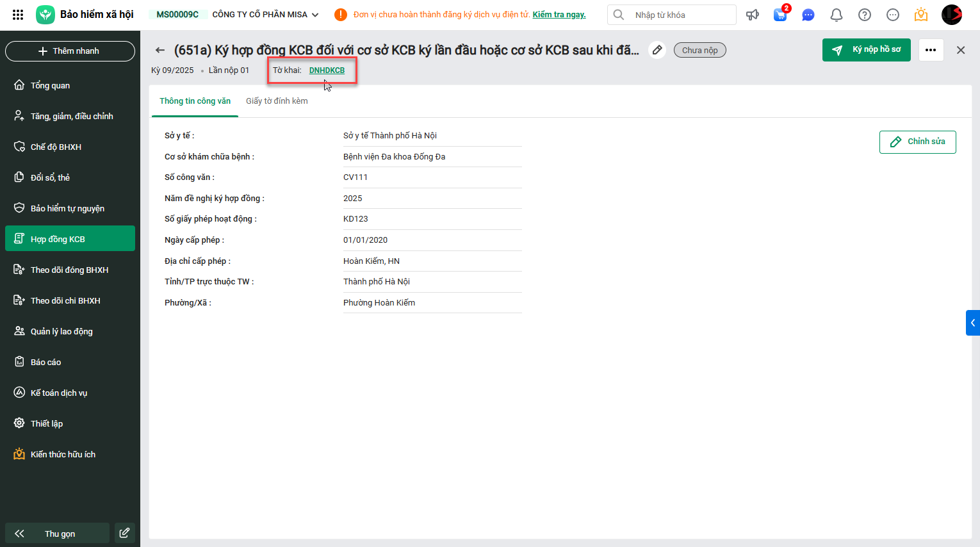Image resolution: width=980 pixels, height=547 pixels.
Task: Go back with the left arrow
Action: [160, 50]
